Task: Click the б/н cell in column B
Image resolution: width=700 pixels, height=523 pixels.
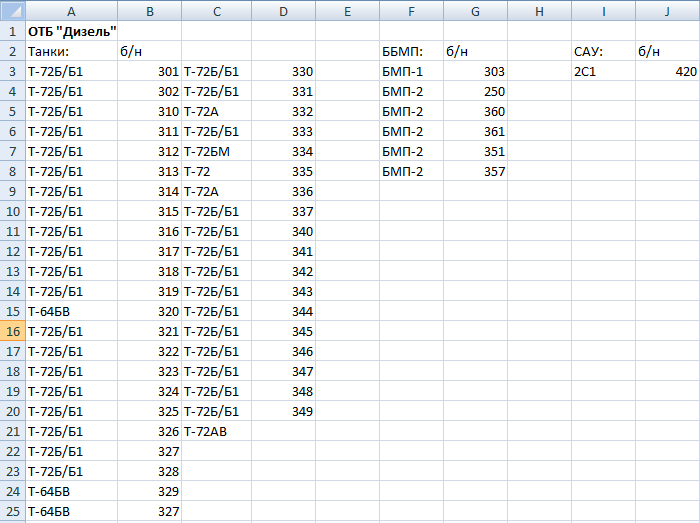Action: click(x=150, y=51)
